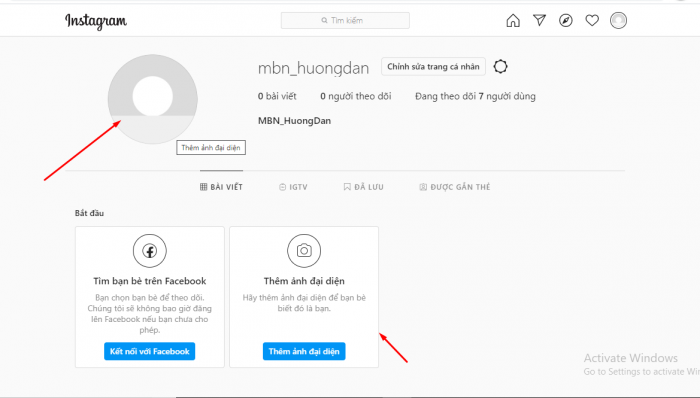Click Tìm bạn bè trên Facebook title
The height and width of the screenshot is (398, 700).
(150, 281)
